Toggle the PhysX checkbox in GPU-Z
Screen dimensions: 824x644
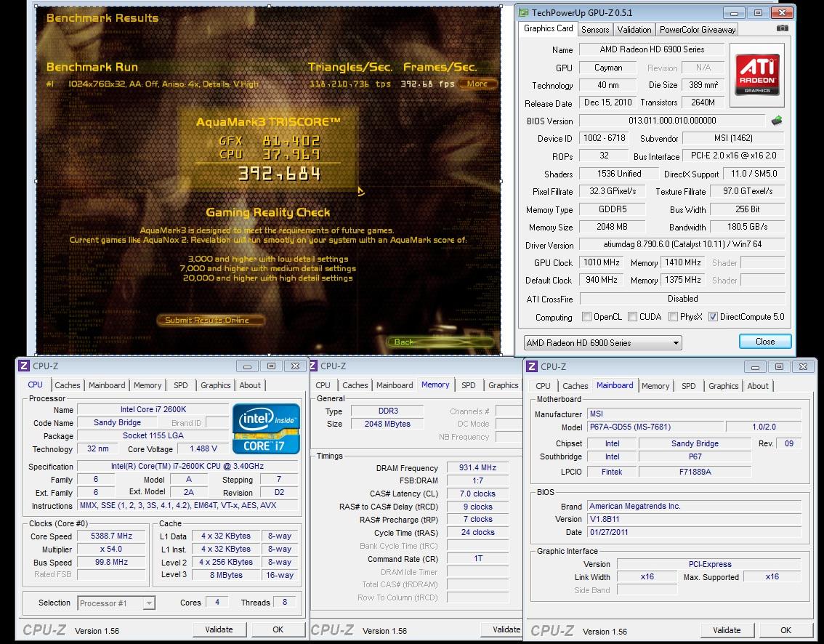click(673, 316)
